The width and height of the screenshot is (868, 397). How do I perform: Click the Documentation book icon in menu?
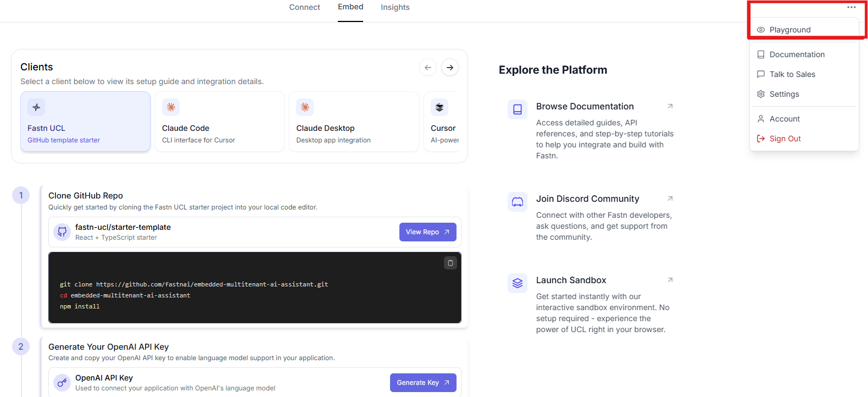coord(761,54)
